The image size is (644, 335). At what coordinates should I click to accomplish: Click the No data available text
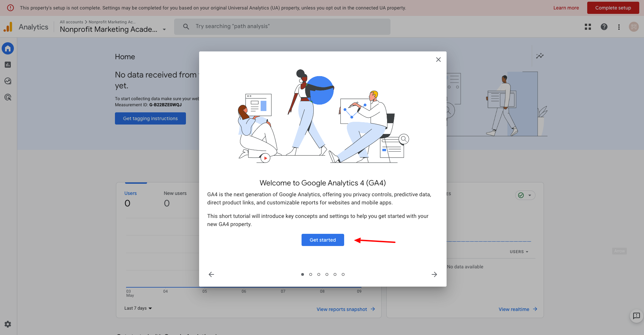point(465,267)
